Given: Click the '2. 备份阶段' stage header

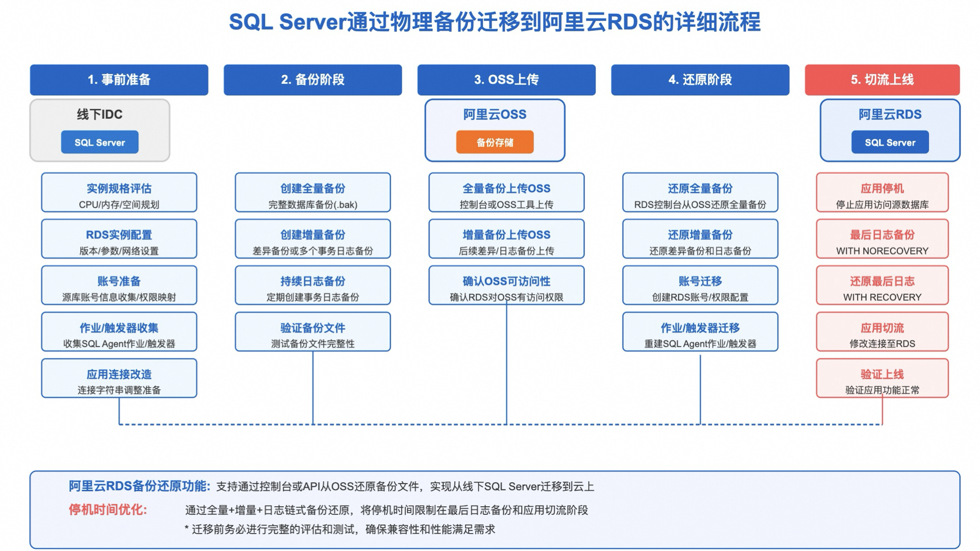Looking at the screenshot, I should [x=313, y=80].
